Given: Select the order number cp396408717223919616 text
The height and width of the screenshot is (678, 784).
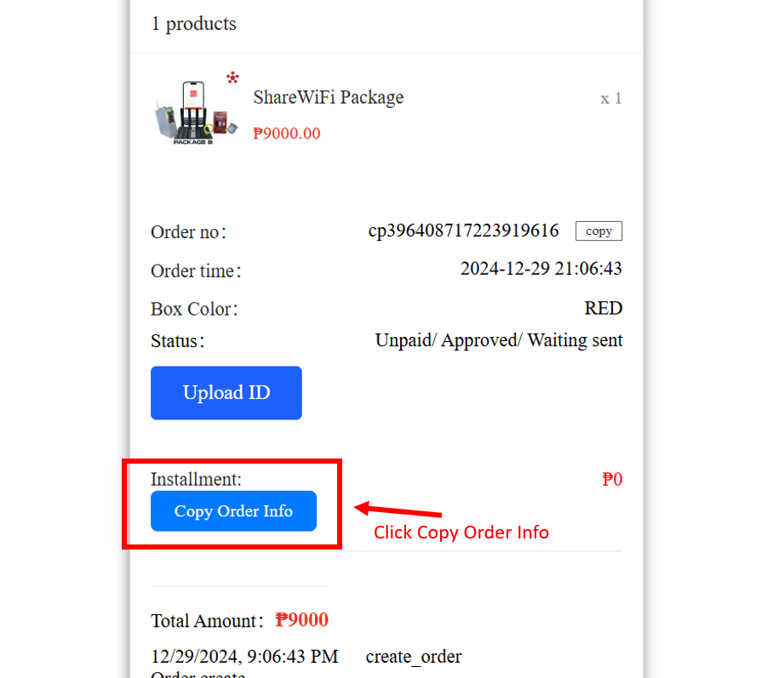Looking at the screenshot, I should pyautogui.click(x=463, y=231).
